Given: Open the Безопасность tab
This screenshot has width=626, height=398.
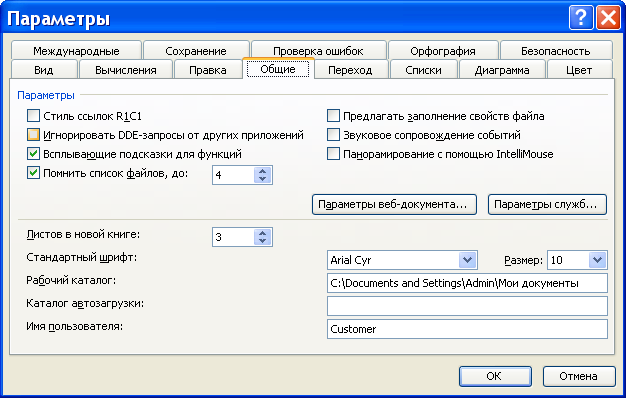Looking at the screenshot, I should coord(556,51).
